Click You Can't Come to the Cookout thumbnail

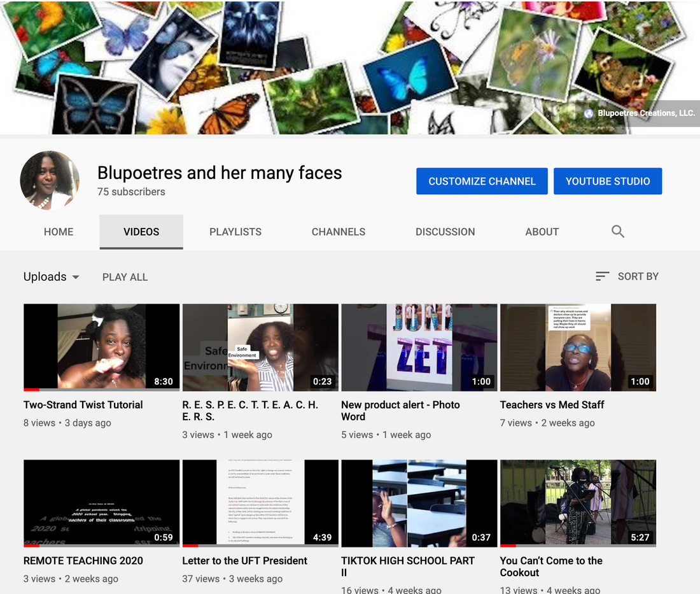pos(578,503)
